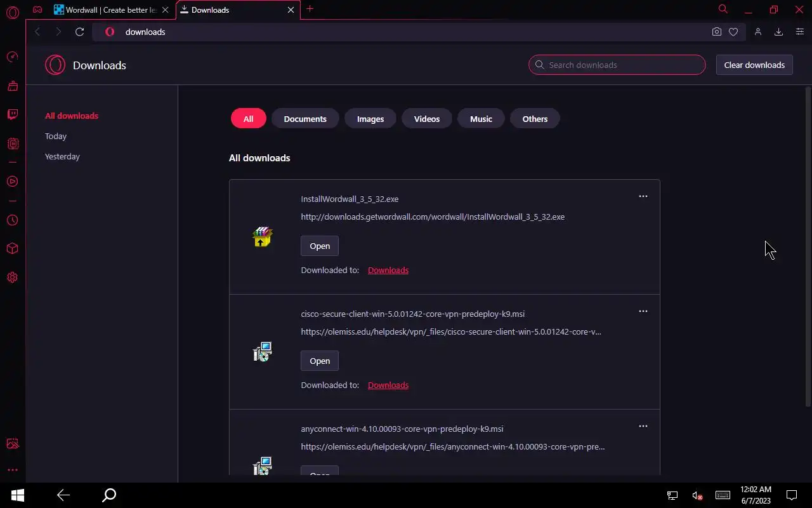812x508 pixels.
Task: Open the Windows Start menu
Action: point(17,495)
